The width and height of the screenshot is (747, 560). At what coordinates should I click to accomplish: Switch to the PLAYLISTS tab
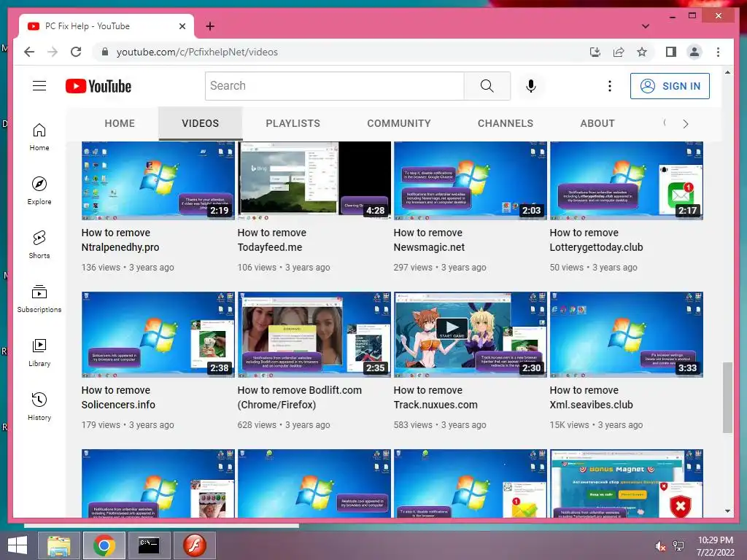(293, 123)
